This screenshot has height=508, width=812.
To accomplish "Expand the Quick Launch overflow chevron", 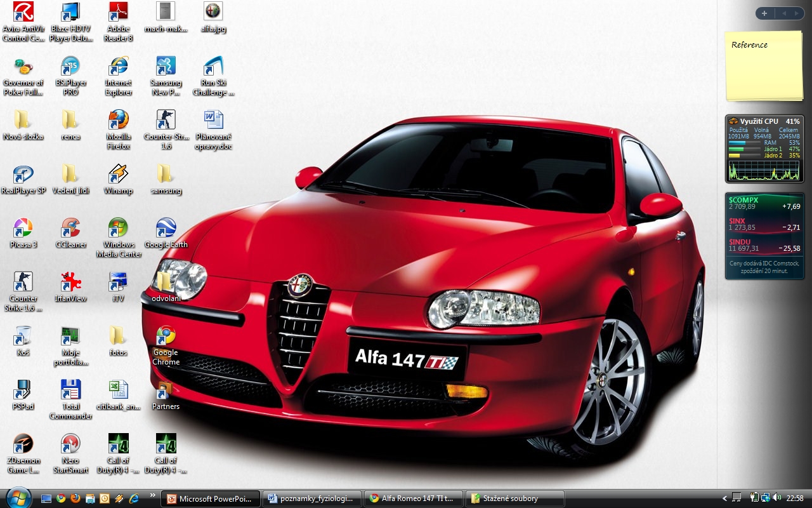I will [152, 495].
